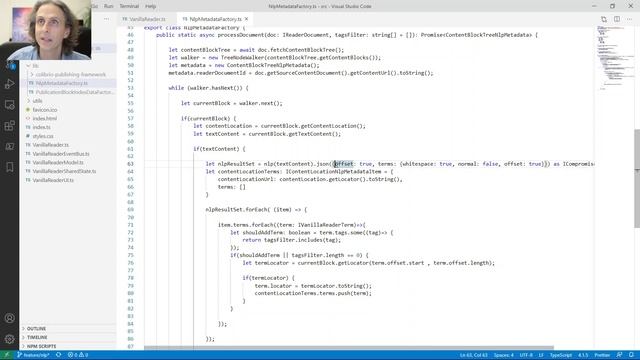Open the Remote Explorer icon in activity bar

(10, 105)
